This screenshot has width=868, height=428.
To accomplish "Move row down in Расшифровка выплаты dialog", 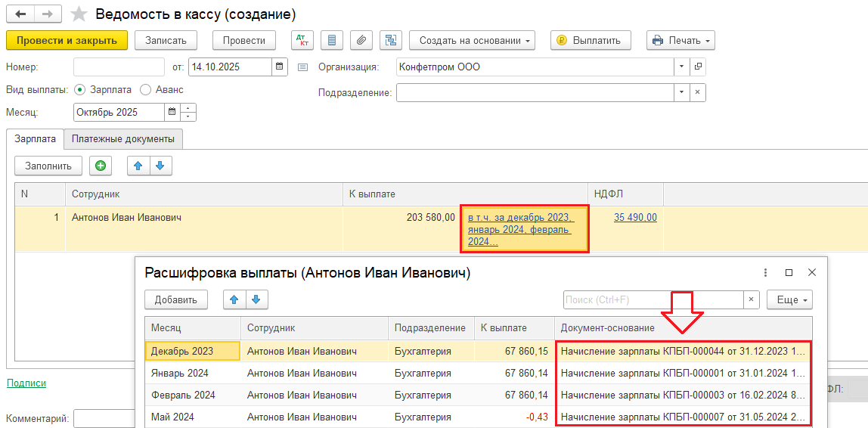I will (x=256, y=299).
